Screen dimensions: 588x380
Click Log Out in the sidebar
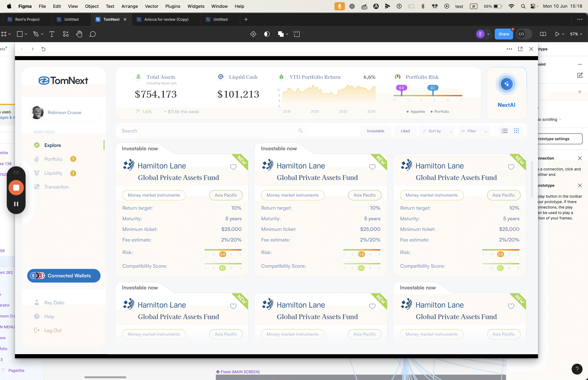(x=53, y=330)
